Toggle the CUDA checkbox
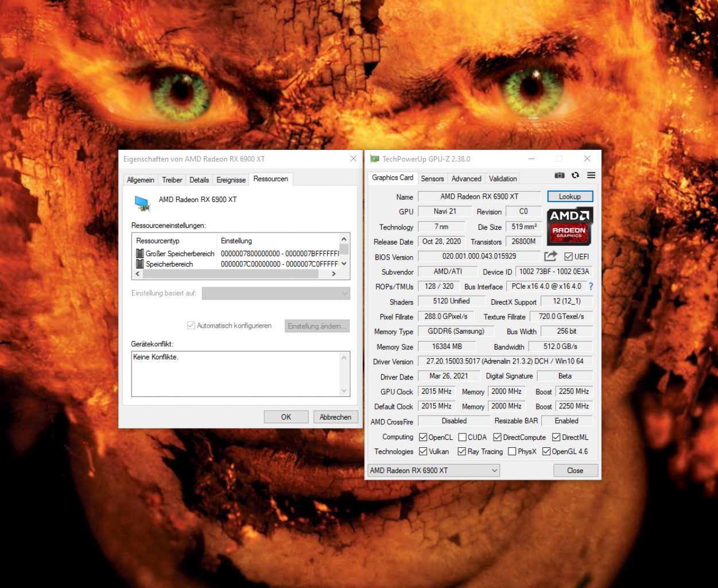The width and height of the screenshot is (718, 588). [462, 437]
